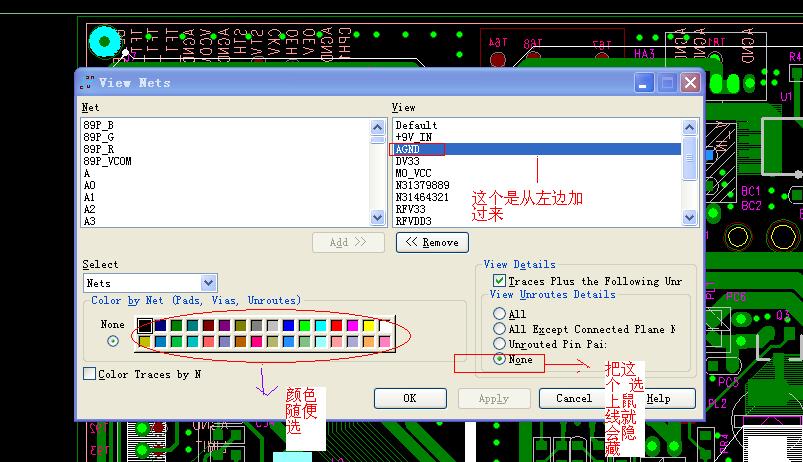Choose the brown-orange swatch in bottom row
This screenshot has width=803, height=462.
click(x=241, y=341)
